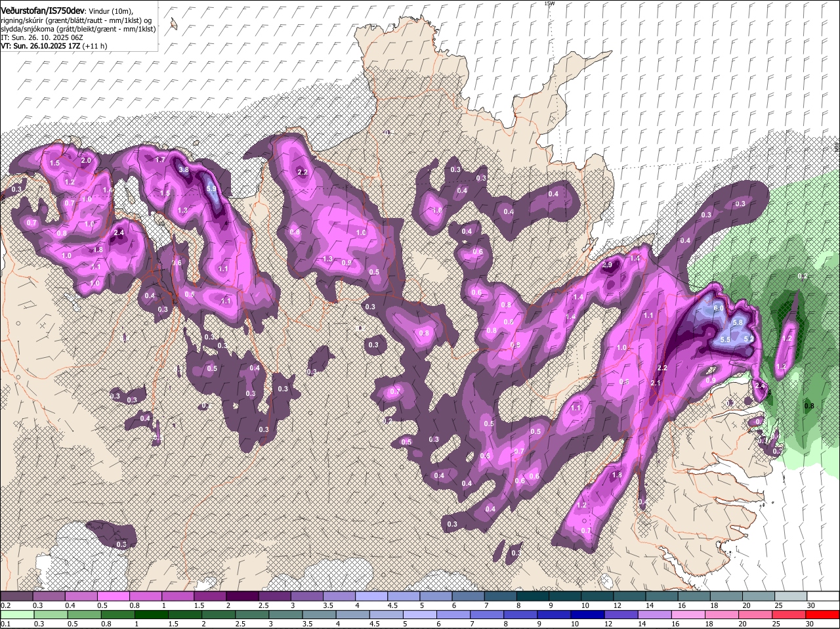Select the 6.0 value in the blue area
Screen dimensions: 840x629
pos(719,309)
